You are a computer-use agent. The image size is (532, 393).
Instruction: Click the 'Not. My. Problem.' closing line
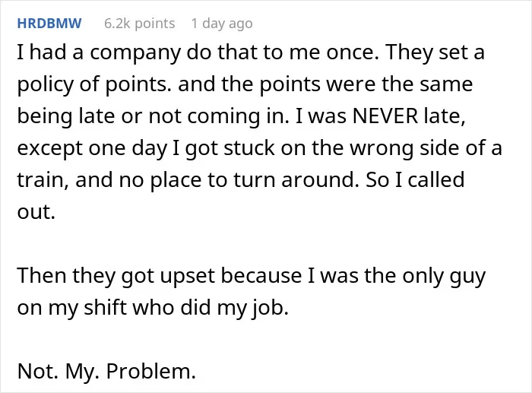click(106, 371)
